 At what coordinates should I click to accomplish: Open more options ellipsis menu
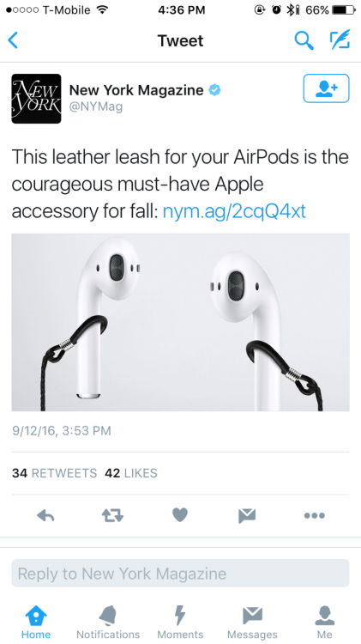pyautogui.click(x=315, y=515)
